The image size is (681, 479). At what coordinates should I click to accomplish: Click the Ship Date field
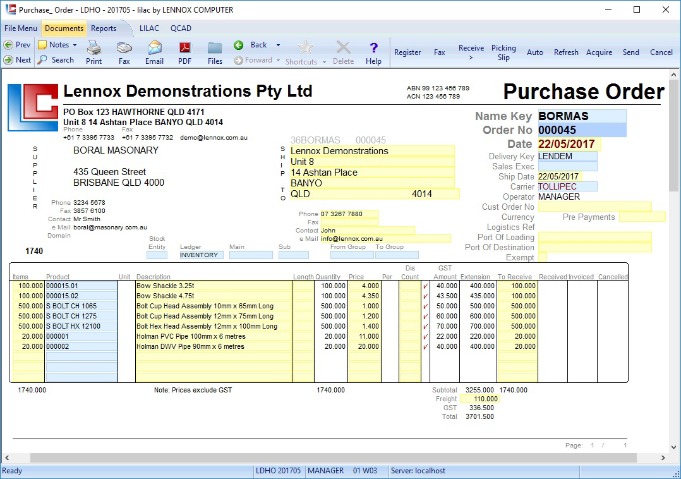(560, 176)
